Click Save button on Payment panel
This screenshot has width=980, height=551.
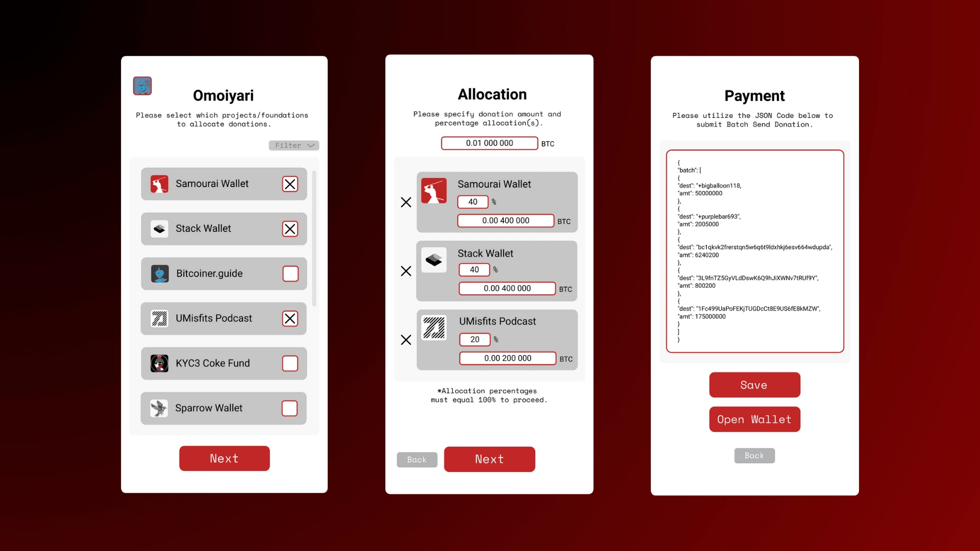pos(754,384)
